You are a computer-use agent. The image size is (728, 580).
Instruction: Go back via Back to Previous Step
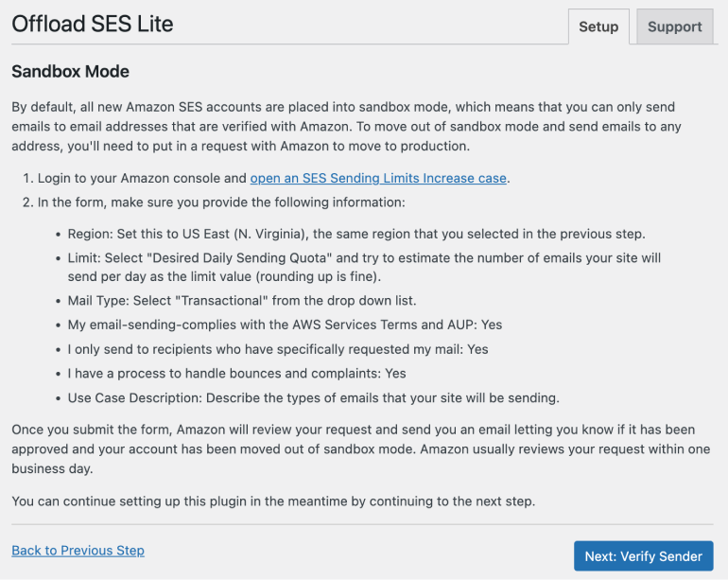[x=78, y=551]
